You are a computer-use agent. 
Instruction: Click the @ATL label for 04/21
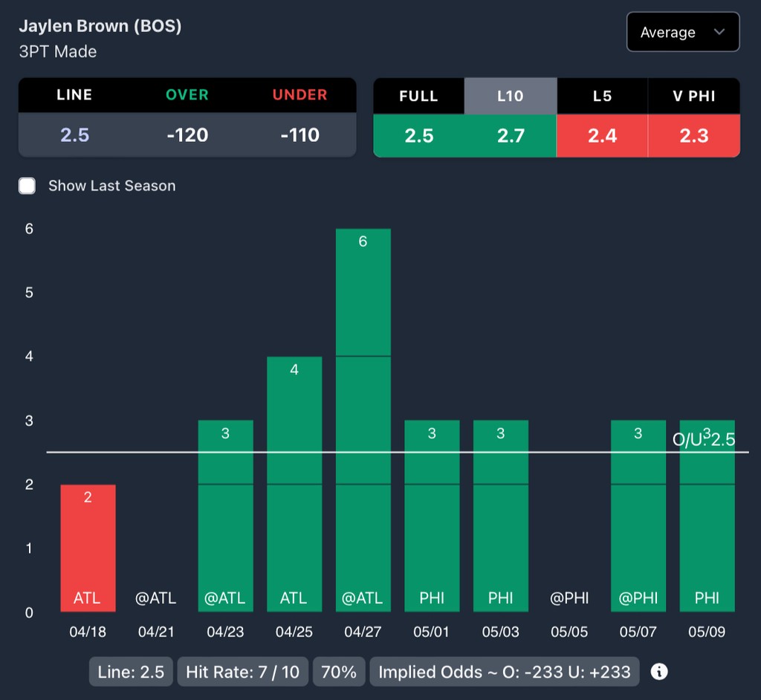tap(156, 598)
